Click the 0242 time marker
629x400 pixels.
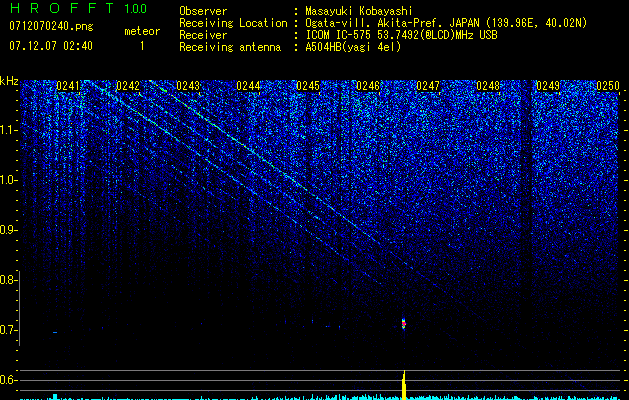(x=128, y=86)
